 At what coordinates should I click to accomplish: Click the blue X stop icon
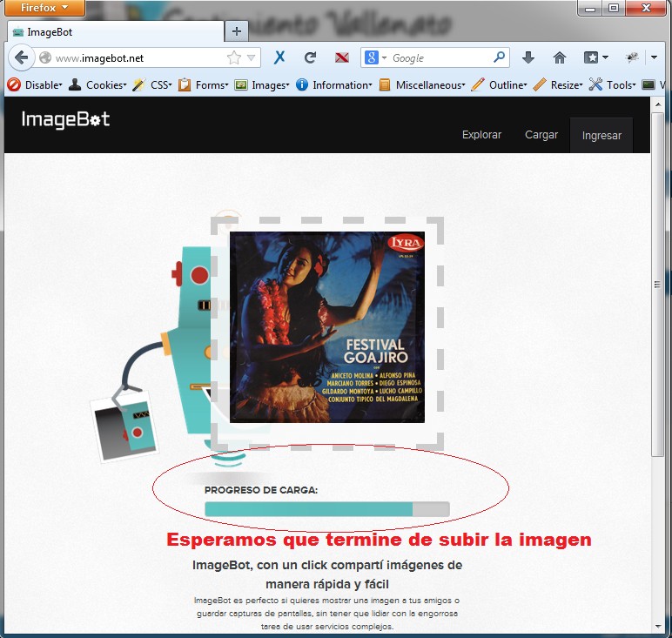point(279,58)
